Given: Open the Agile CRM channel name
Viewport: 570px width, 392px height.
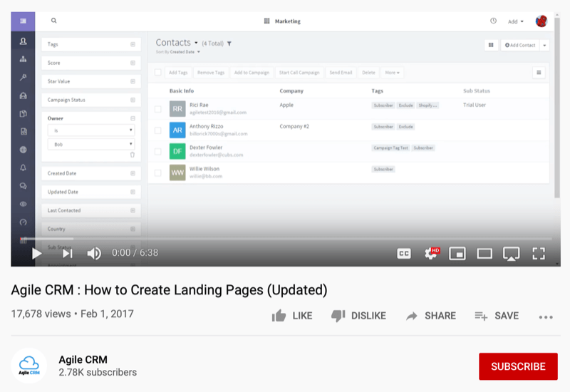Looking at the screenshot, I should [83, 360].
